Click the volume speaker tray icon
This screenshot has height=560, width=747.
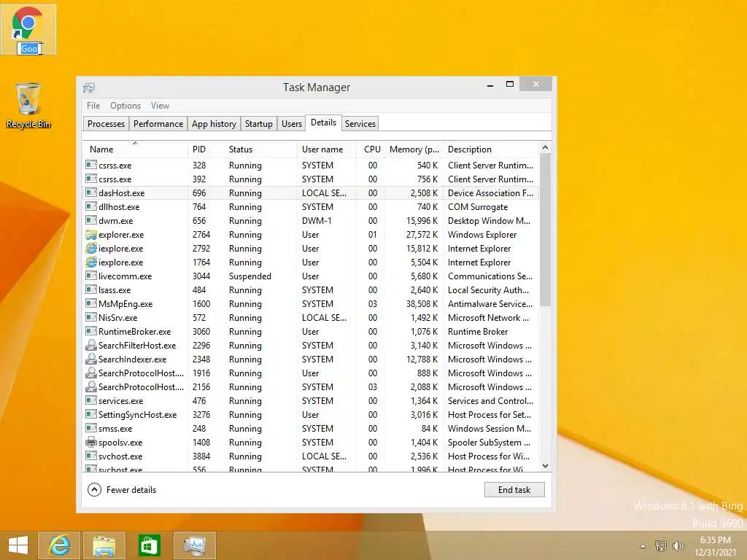pyautogui.click(x=678, y=545)
